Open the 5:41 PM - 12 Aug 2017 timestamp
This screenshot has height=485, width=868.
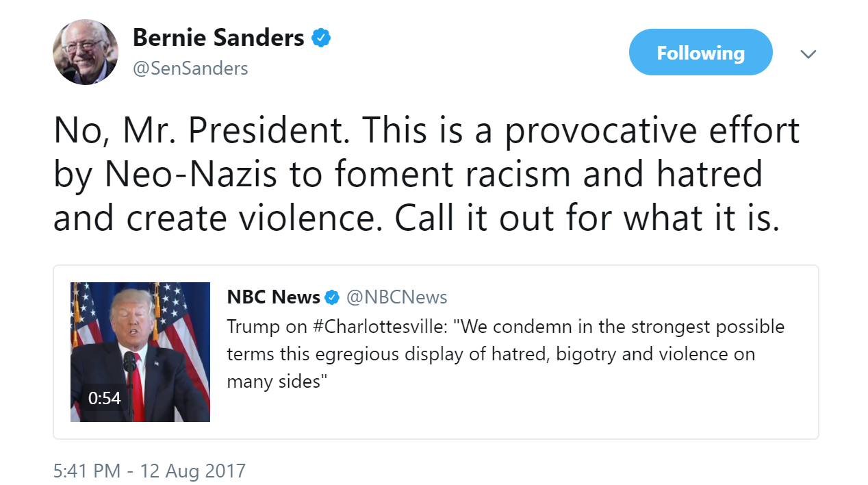coord(149,471)
